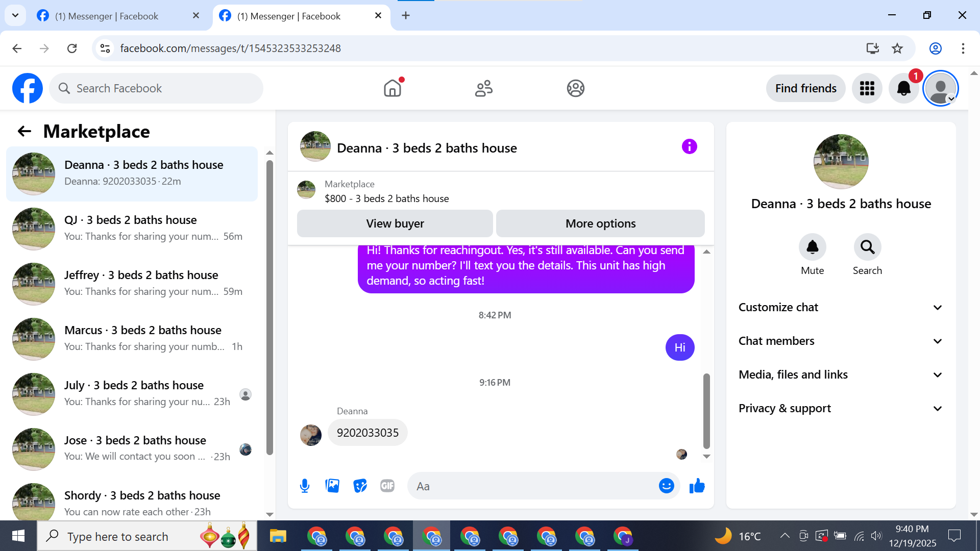The height and width of the screenshot is (551, 980).
Task: Expand the Customize chat section
Action: point(840,307)
